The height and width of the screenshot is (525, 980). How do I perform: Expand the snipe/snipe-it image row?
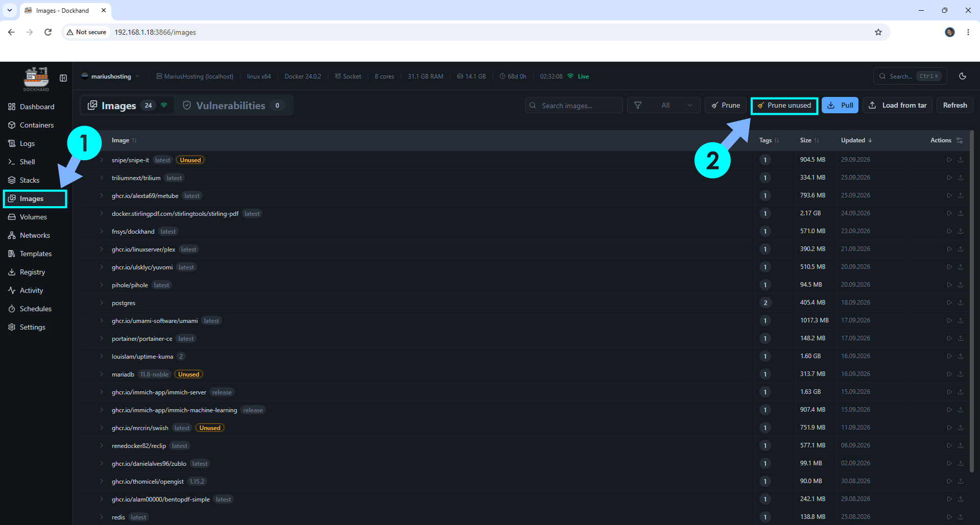point(102,160)
